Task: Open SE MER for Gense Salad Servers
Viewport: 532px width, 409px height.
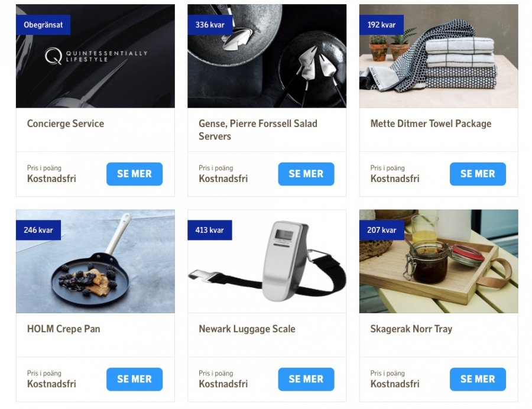Action: (x=306, y=174)
